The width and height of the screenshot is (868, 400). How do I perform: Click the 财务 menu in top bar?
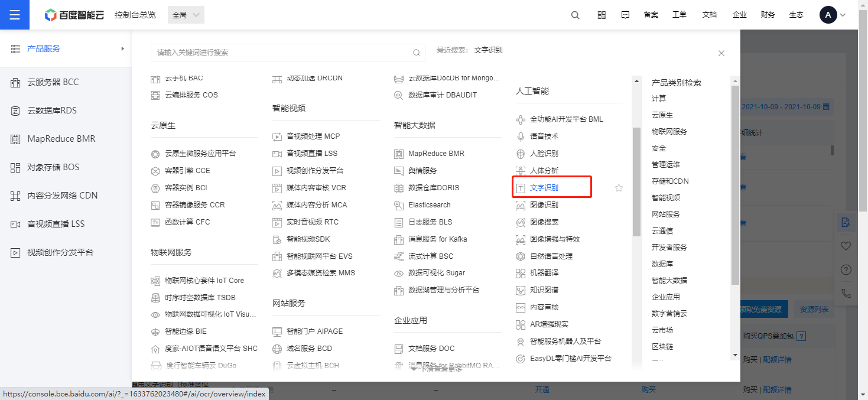[x=768, y=14]
